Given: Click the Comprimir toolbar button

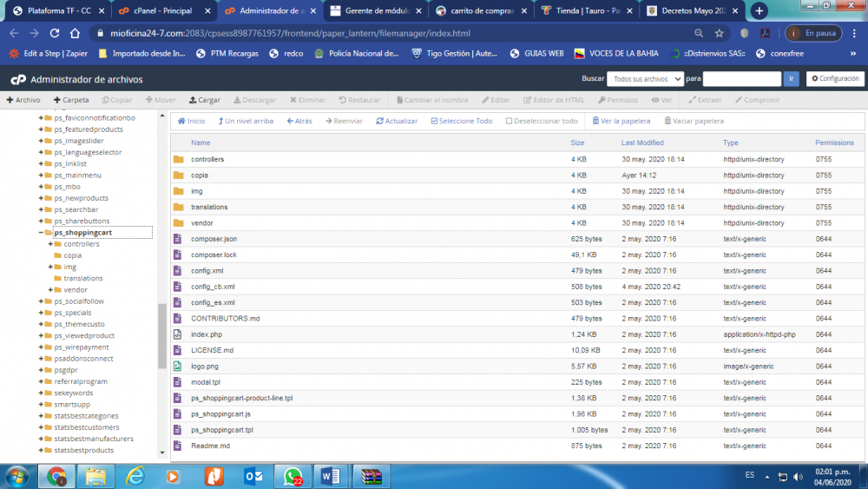Looking at the screenshot, I should (x=757, y=100).
